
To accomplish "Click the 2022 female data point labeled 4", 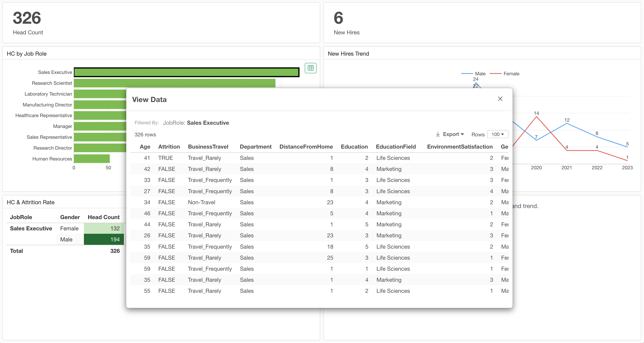I will (x=597, y=150).
